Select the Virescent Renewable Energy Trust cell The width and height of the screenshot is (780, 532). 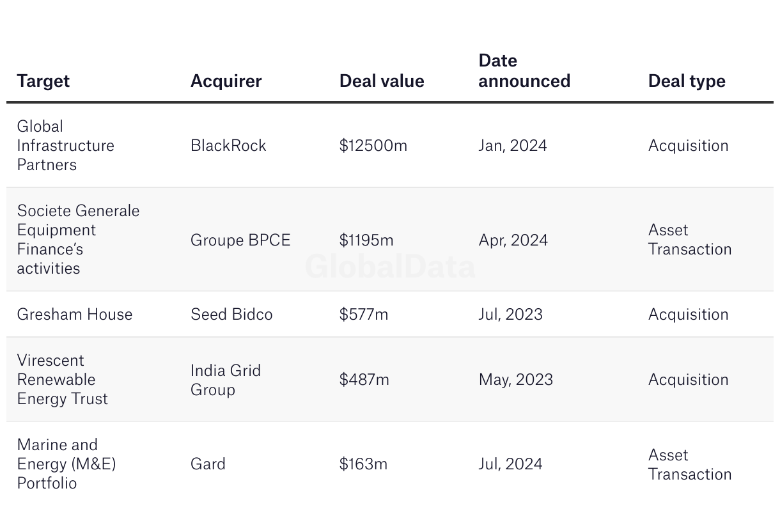[62, 379]
